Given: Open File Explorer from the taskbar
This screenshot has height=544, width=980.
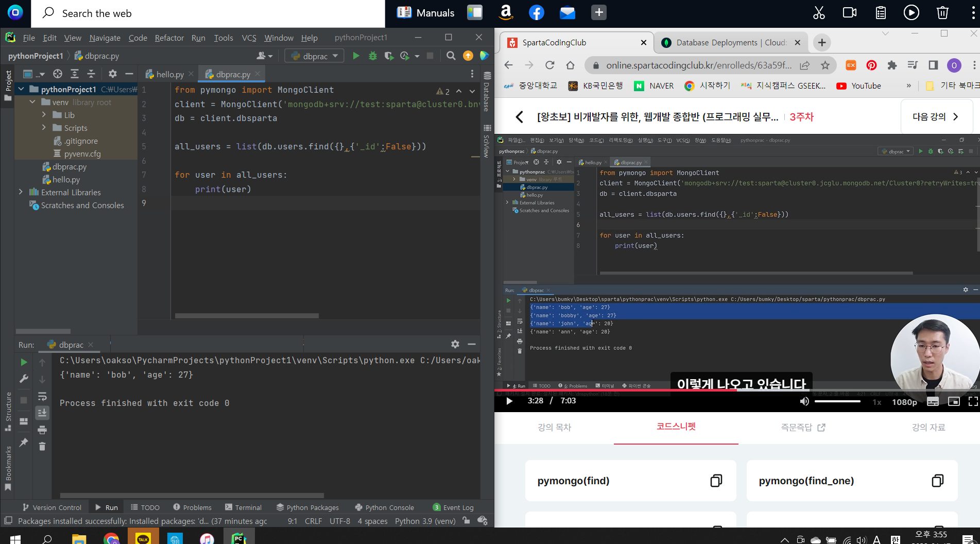Looking at the screenshot, I should tap(79, 539).
